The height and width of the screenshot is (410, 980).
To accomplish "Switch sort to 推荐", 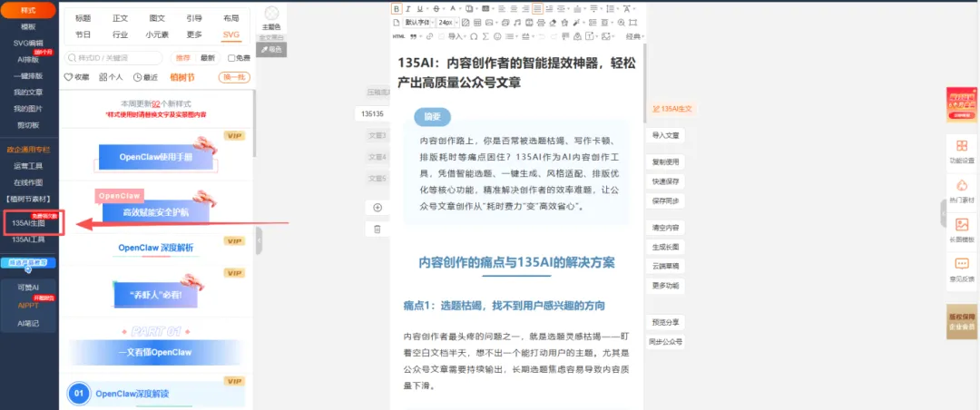I will (x=182, y=58).
